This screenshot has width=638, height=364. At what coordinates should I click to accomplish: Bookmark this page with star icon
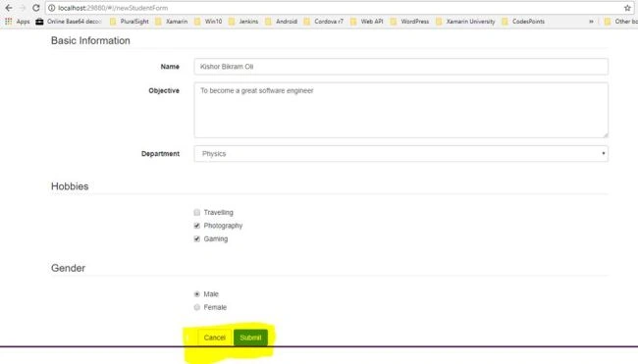tap(627, 8)
